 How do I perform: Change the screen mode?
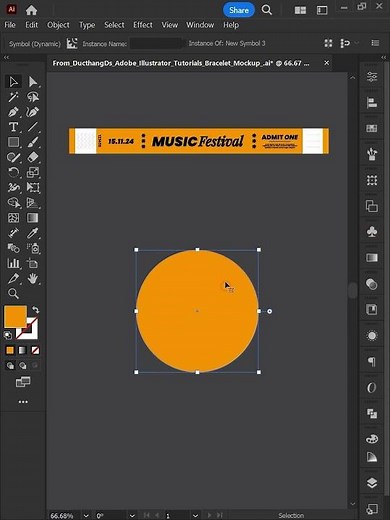(x=23, y=382)
